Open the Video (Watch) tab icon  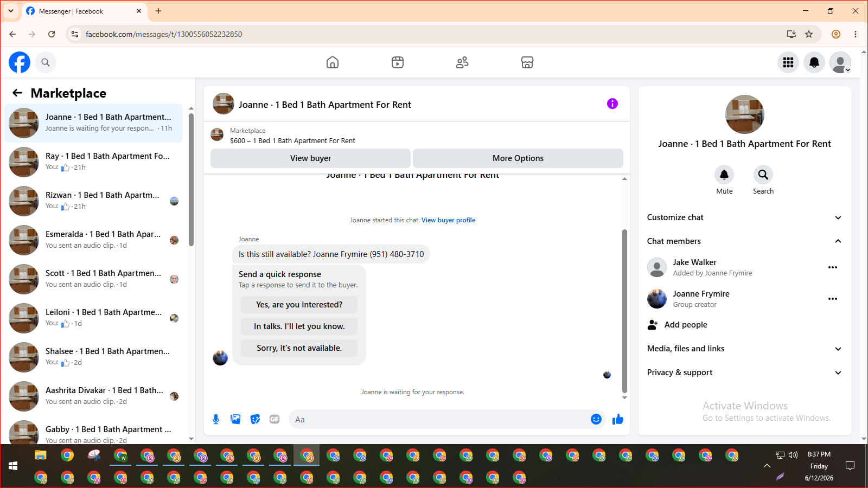click(398, 62)
